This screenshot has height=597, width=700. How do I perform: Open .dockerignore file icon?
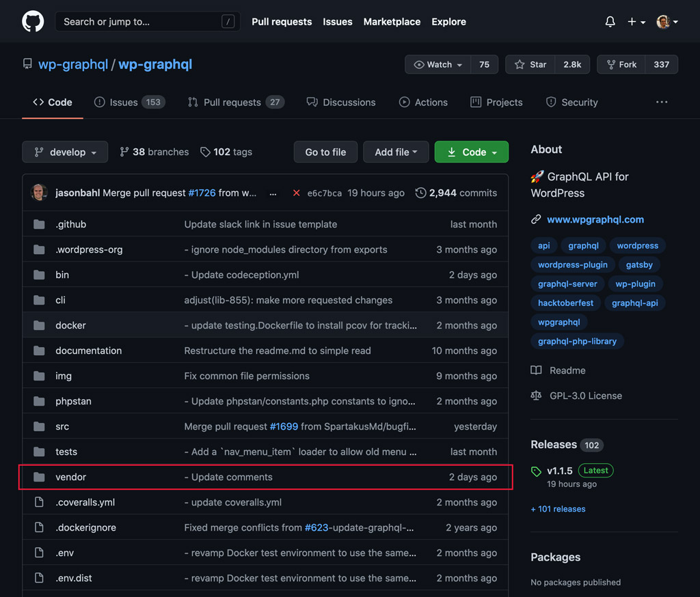pos(39,527)
